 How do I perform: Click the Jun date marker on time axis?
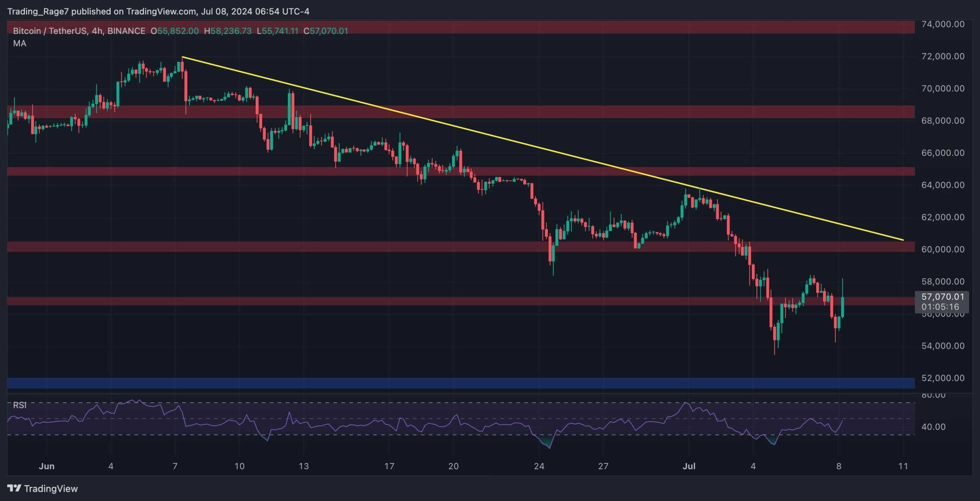[x=47, y=466]
